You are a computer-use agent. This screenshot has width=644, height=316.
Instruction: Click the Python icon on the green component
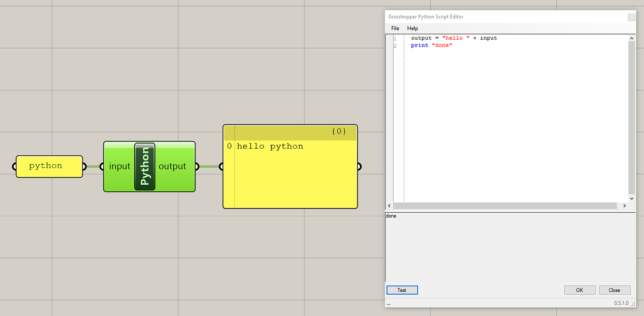[x=145, y=166]
